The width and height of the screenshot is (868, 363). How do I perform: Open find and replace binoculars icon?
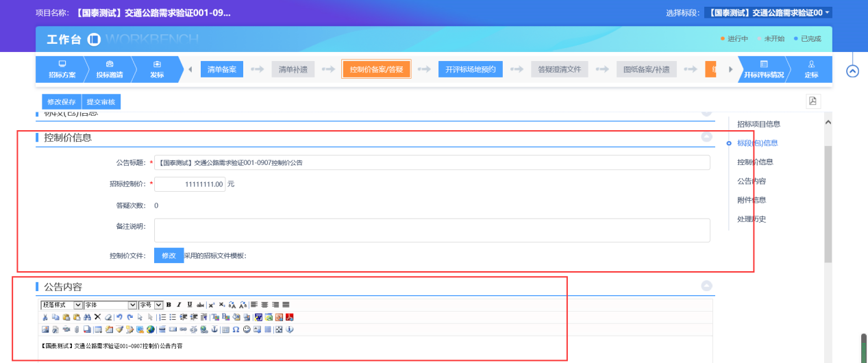click(87, 317)
